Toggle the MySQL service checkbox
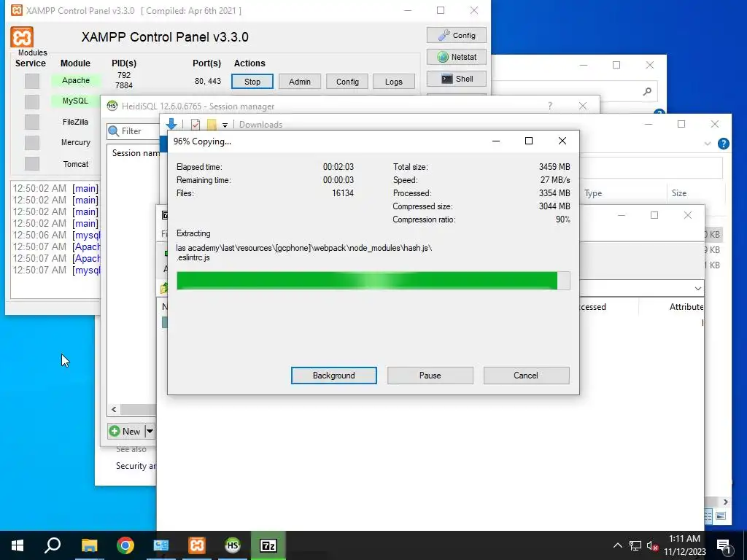This screenshot has height=560, width=747. coord(32,101)
